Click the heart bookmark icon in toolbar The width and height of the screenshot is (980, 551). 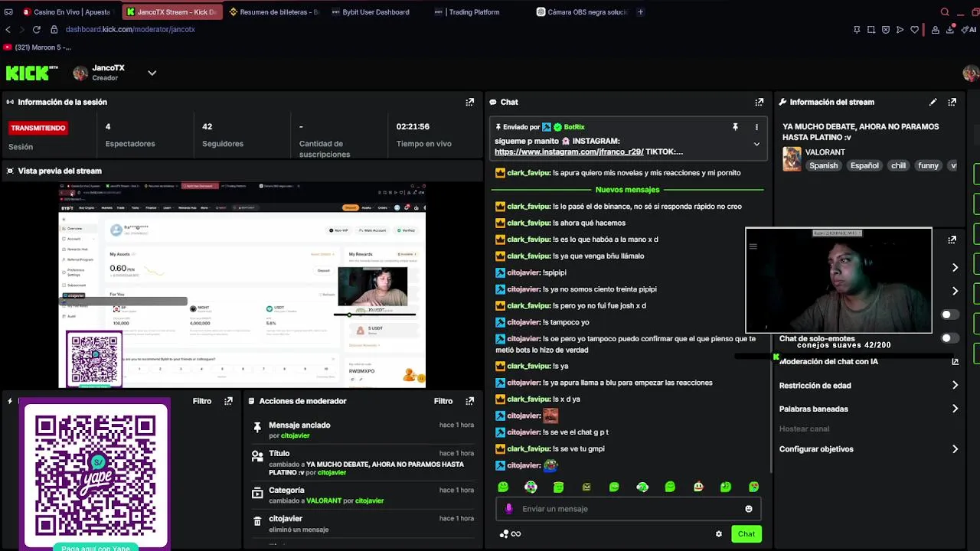point(914,30)
